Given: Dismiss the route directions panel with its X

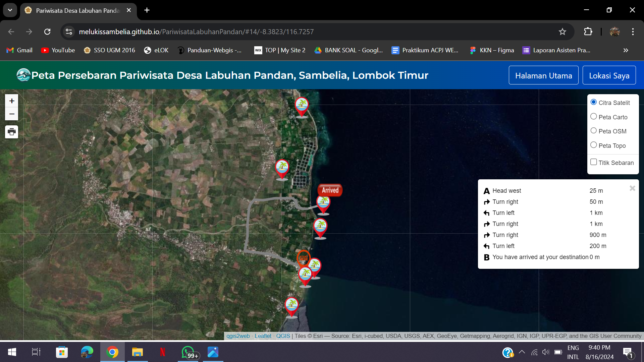Looking at the screenshot, I should (x=633, y=188).
